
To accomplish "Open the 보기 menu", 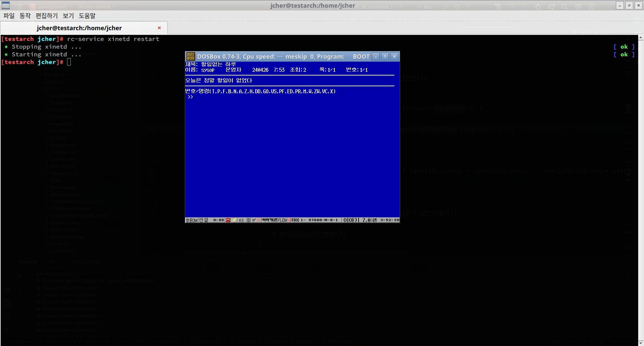I will coord(68,16).
